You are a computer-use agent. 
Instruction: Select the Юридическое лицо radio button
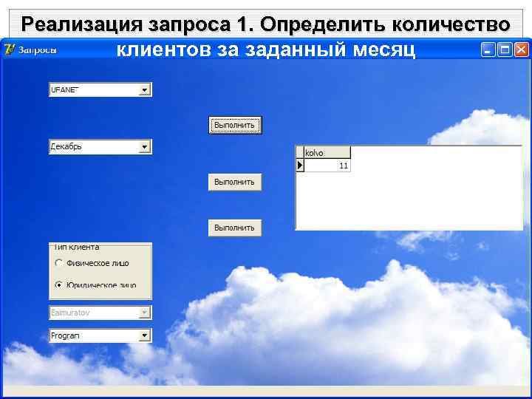click(x=59, y=285)
